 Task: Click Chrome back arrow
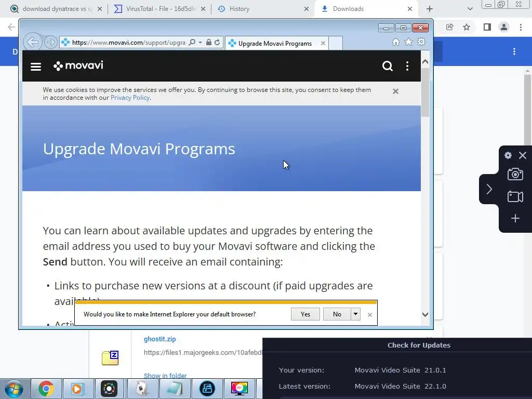(11, 27)
